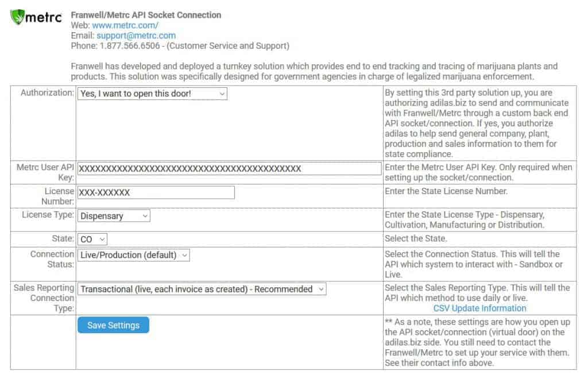
Task: Expand the License Type Dispensary dropdown
Action: (x=114, y=216)
